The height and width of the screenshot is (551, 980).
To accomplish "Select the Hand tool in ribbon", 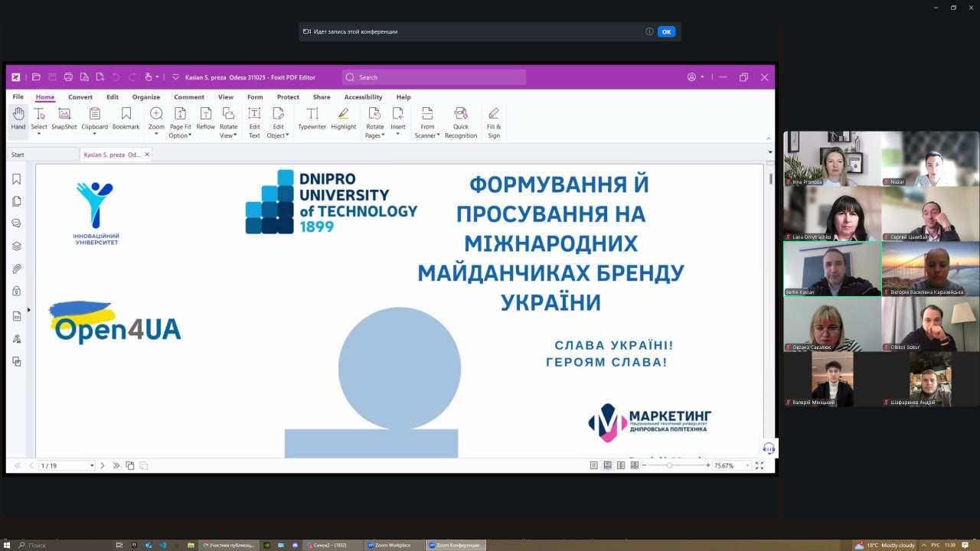I will tap(18, 119).
